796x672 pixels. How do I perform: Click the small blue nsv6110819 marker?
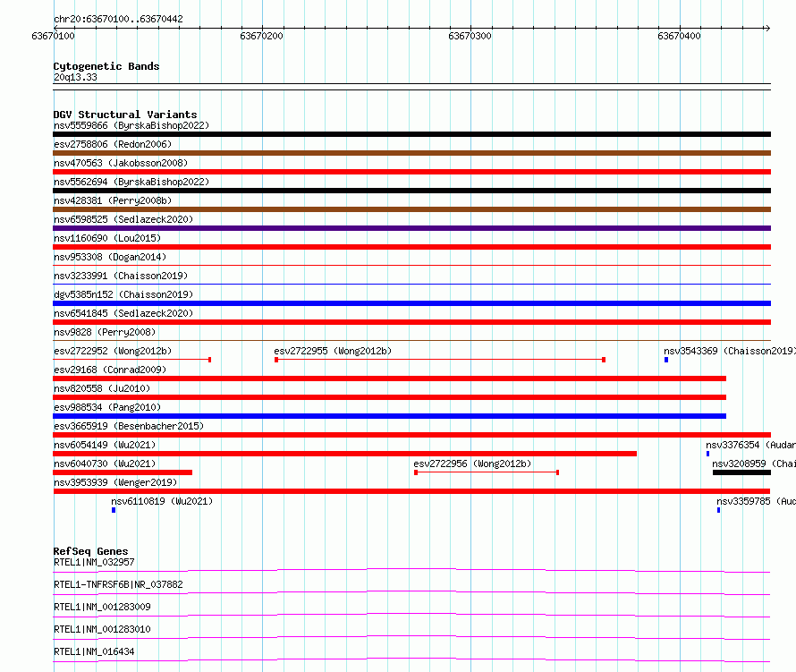[114, 510]
